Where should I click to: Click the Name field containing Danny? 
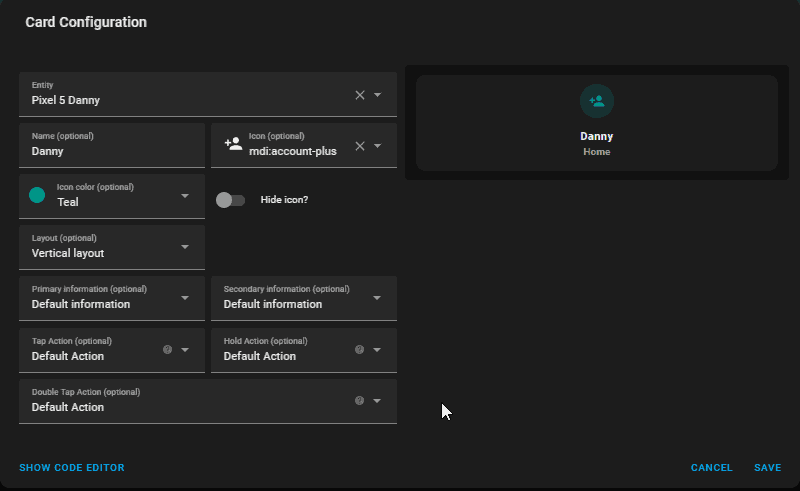click(x=112, y=145)
